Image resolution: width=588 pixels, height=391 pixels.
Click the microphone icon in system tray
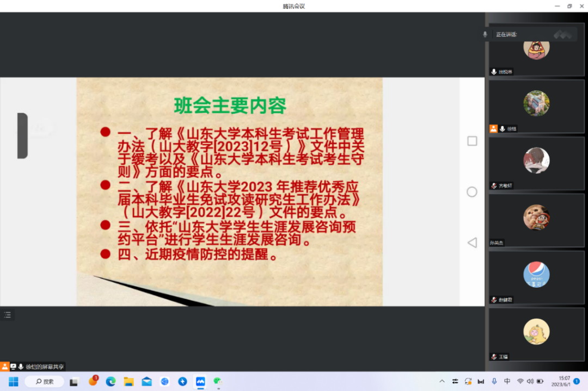click(x=494, y=381)
